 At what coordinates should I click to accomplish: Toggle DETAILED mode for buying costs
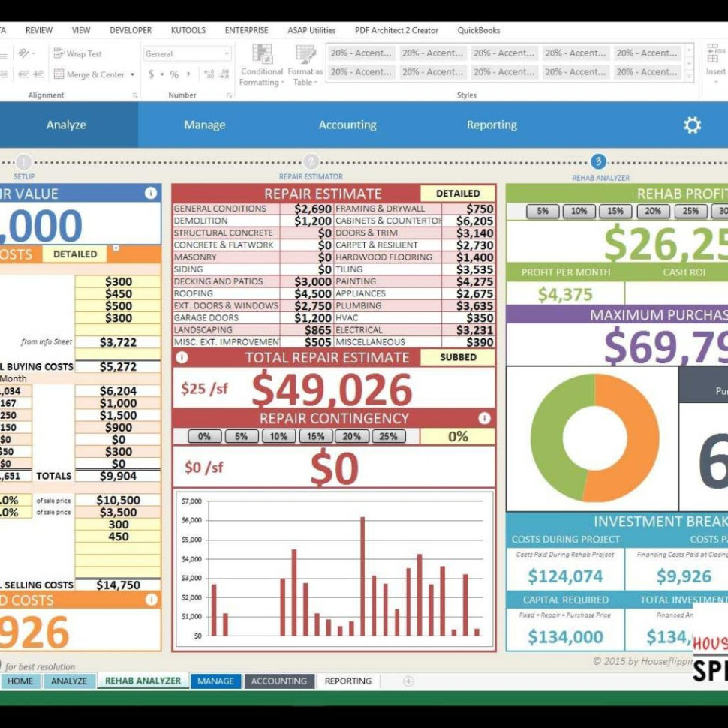click(74, 254)
